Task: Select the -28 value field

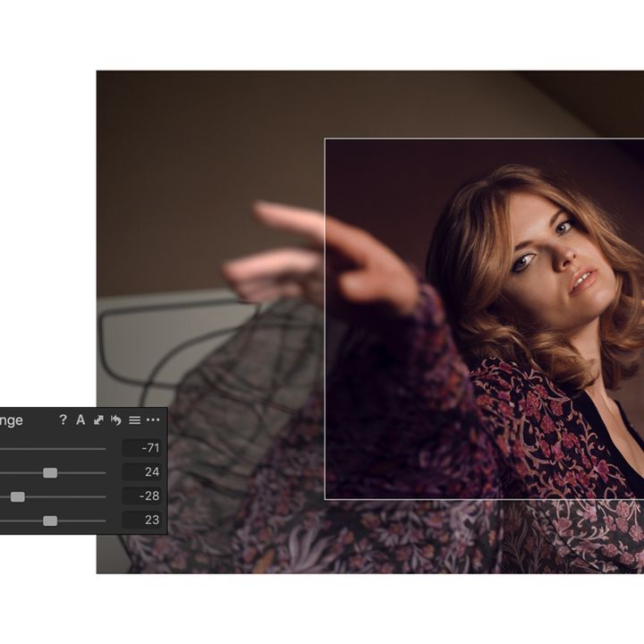Action: coord(141,496)
